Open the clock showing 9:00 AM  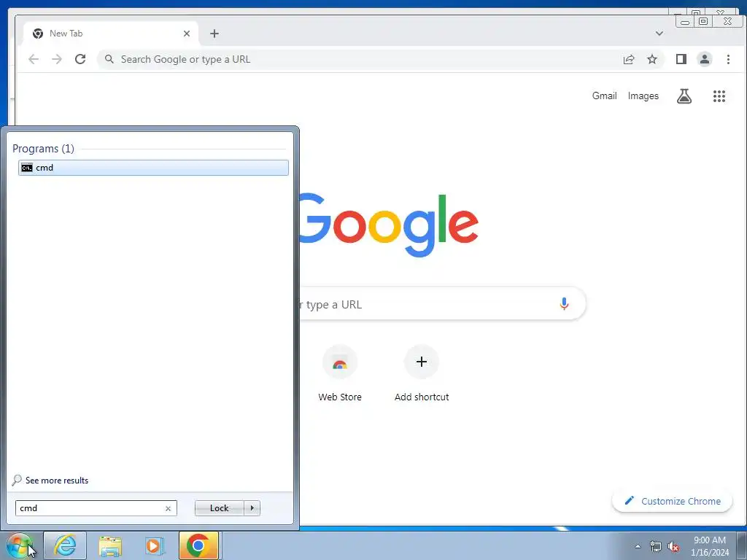[x=710, y=546]
